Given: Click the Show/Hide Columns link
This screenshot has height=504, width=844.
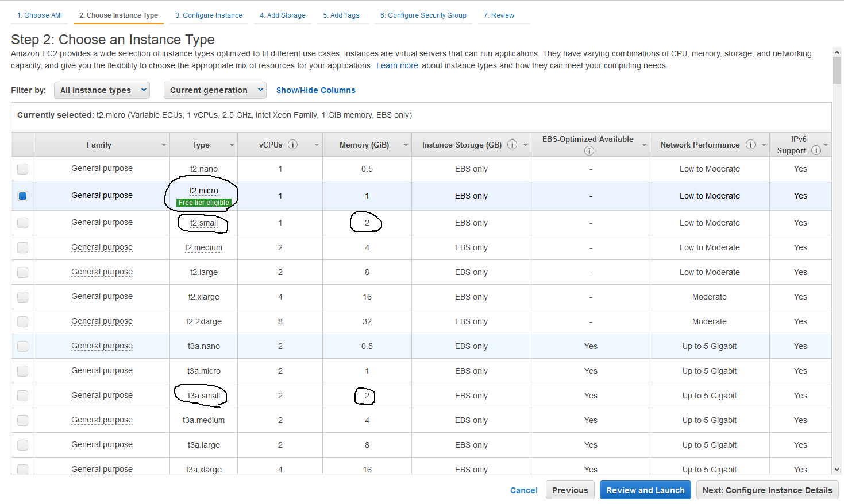Looking at the screenshot, I should pos(316,90).
